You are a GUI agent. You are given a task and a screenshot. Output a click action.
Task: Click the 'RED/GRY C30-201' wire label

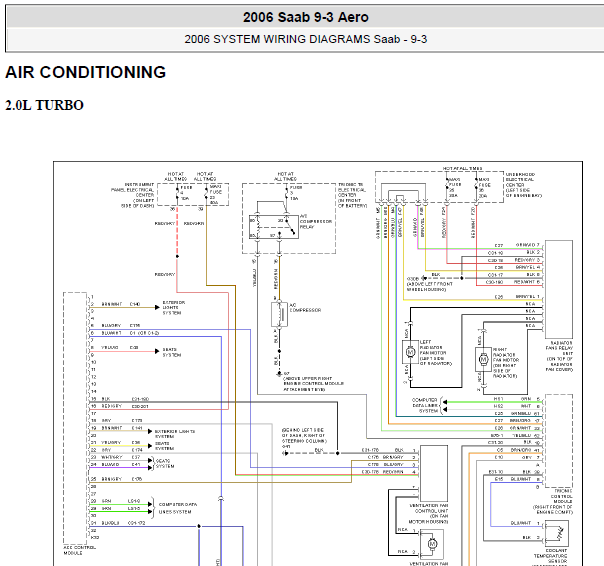(124, 406)
